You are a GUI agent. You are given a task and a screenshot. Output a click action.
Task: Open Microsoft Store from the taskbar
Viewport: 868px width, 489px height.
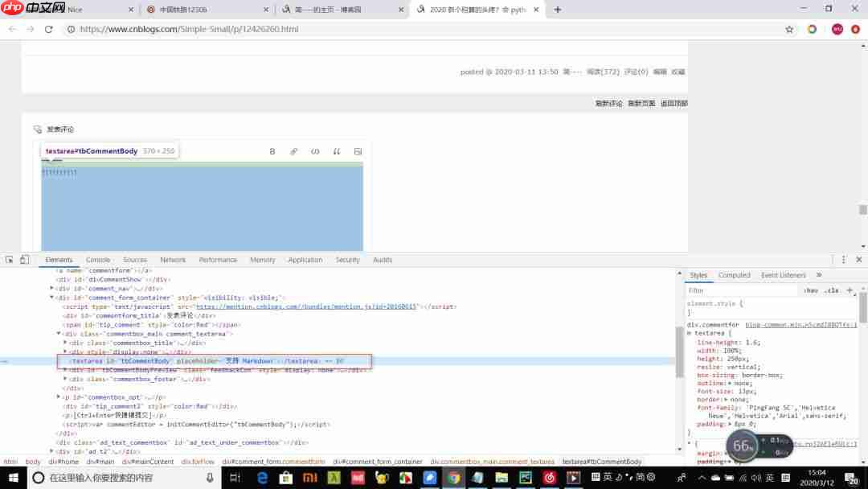(285, 478)
